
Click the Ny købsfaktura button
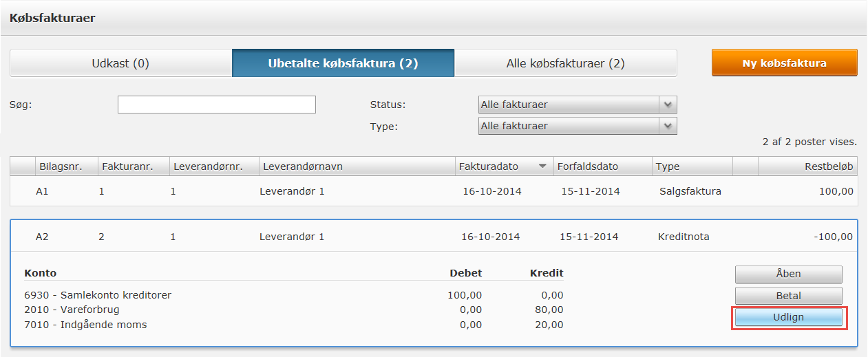point(784,63)
